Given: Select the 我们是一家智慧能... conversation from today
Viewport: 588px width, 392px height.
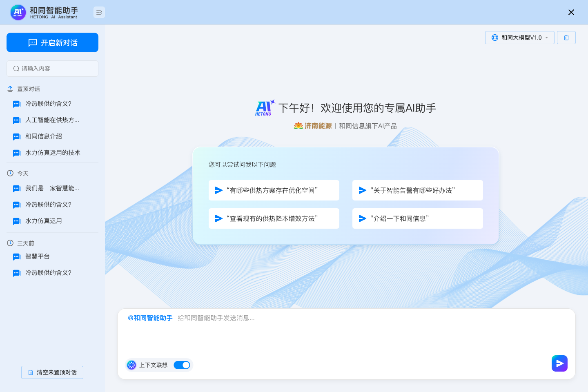Looking at the screenshot, I should click(x=52, y=188).
